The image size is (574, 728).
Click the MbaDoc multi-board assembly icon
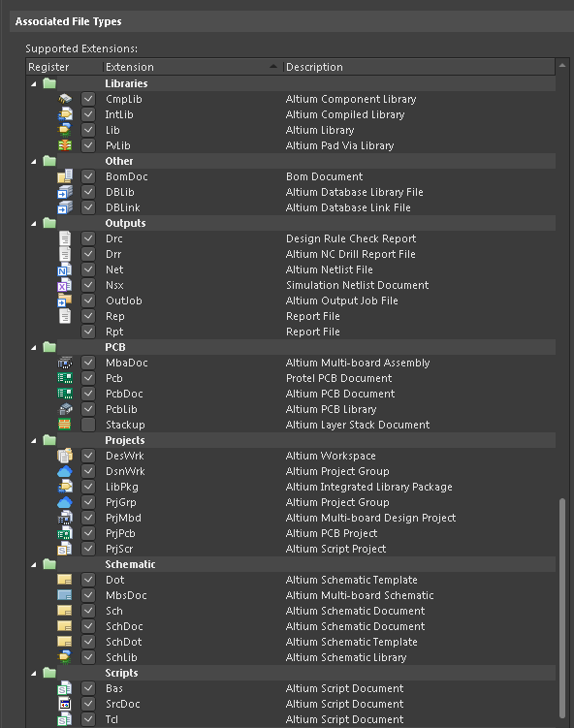click(x=65, y=363)
